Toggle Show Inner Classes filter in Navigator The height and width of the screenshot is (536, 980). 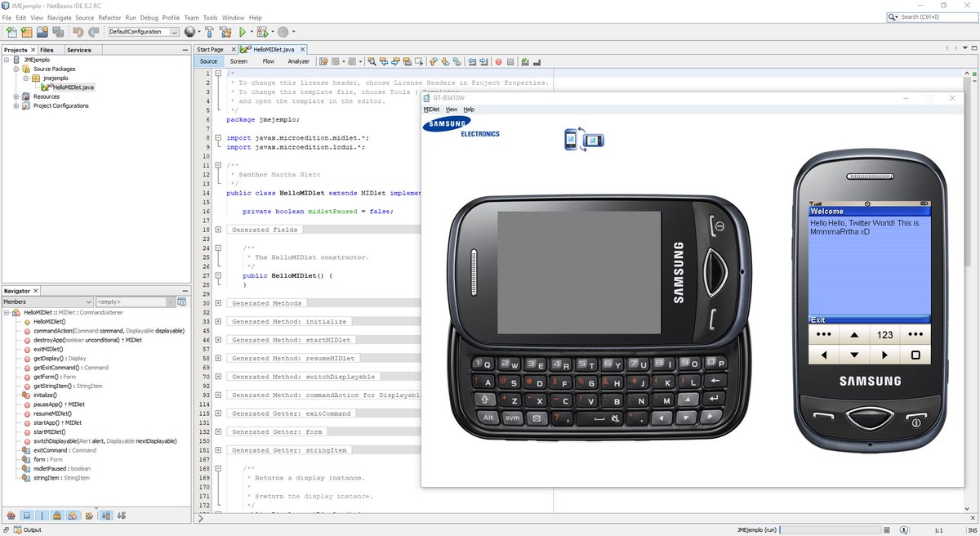click(x=73, y=516)
